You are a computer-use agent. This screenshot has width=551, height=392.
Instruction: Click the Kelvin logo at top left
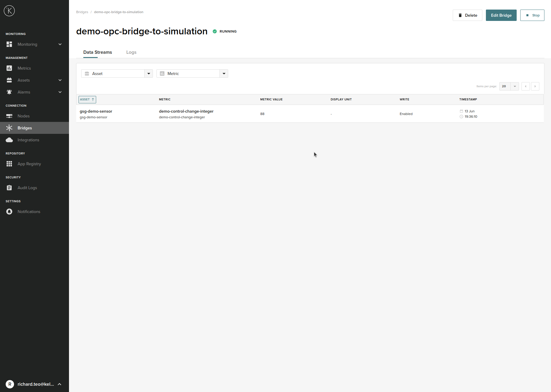(x=9, y=11)
